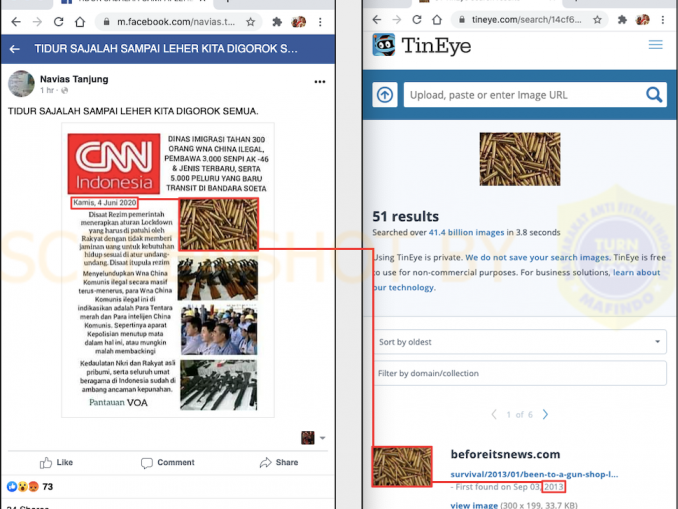Open the view image link
Viewport: 678px width, 509px height.
coord(474,505)
